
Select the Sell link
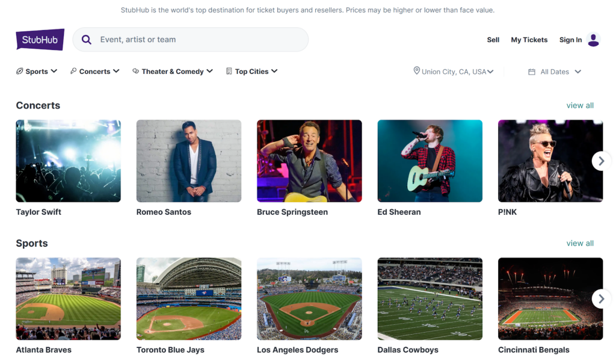[493, 40]
